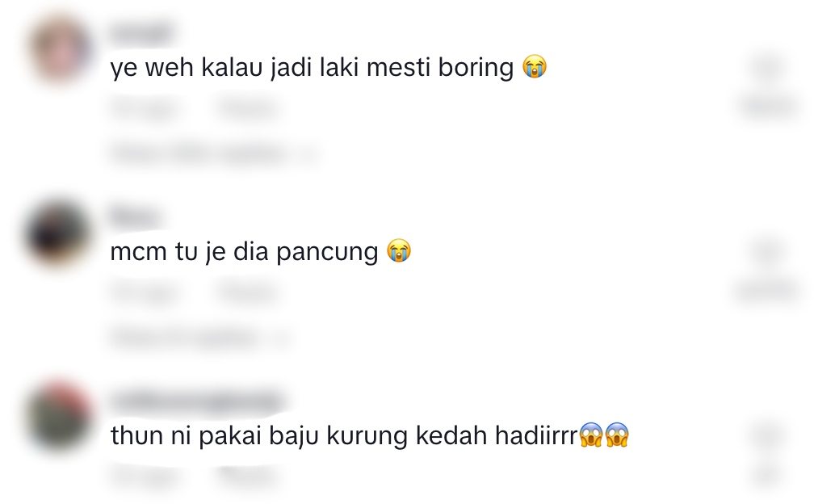The width and height of the screenshot is (814, 504).
Task: Click Reply under the 'mesti boring' comment
Action: point(247,109)
